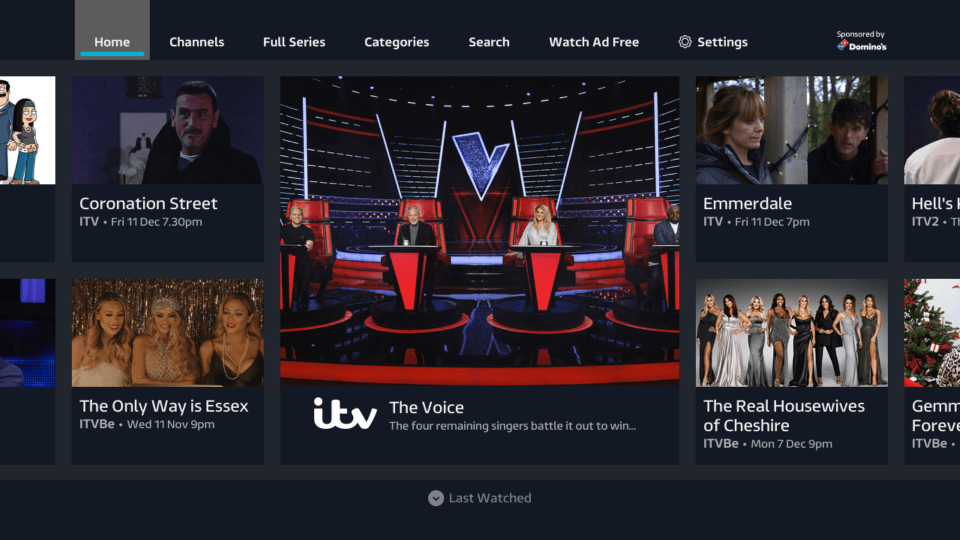Go to the Full Series tab
Viewport: 960px width, 540px height.
point(294,42)
